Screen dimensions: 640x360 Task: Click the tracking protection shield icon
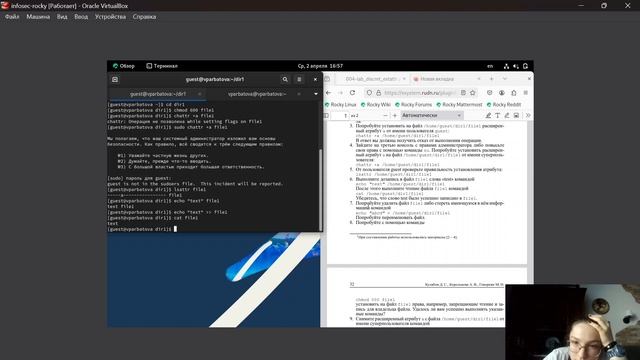point(369,93)
